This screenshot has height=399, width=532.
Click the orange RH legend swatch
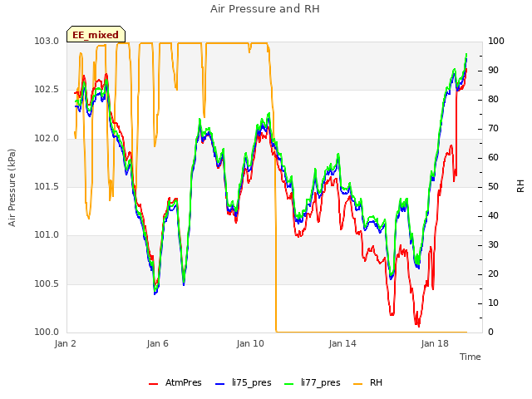(x=358, y=384)
